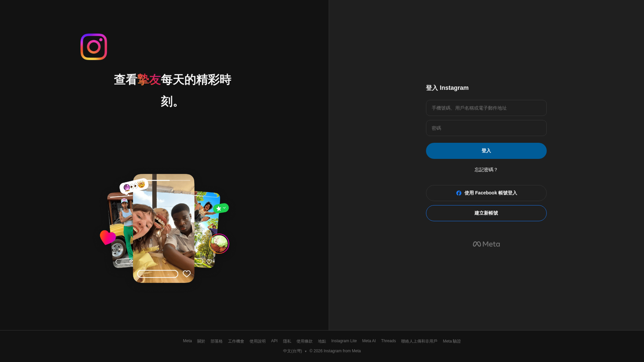This screenshot has height=362, width=644.
Task: Click the 密碼 password field
Action: point(486,128)
